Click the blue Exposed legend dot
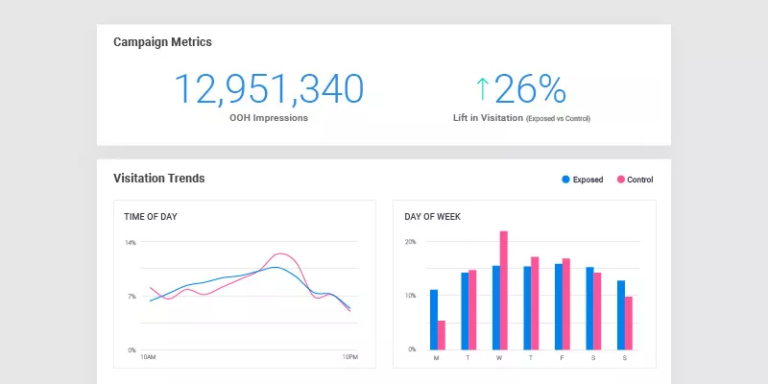This screenshot has height=384, width=768. (x=566, y=180)
